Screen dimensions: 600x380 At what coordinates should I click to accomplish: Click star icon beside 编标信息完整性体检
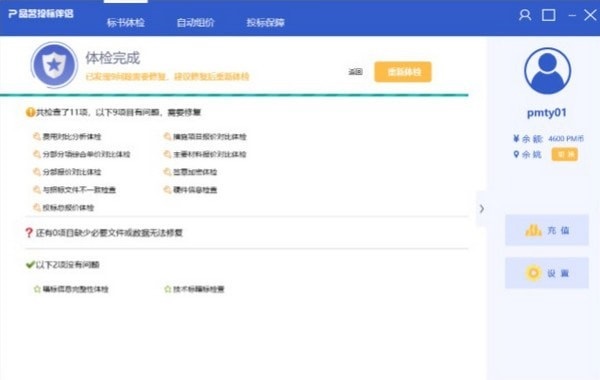(x=37, y=289)
